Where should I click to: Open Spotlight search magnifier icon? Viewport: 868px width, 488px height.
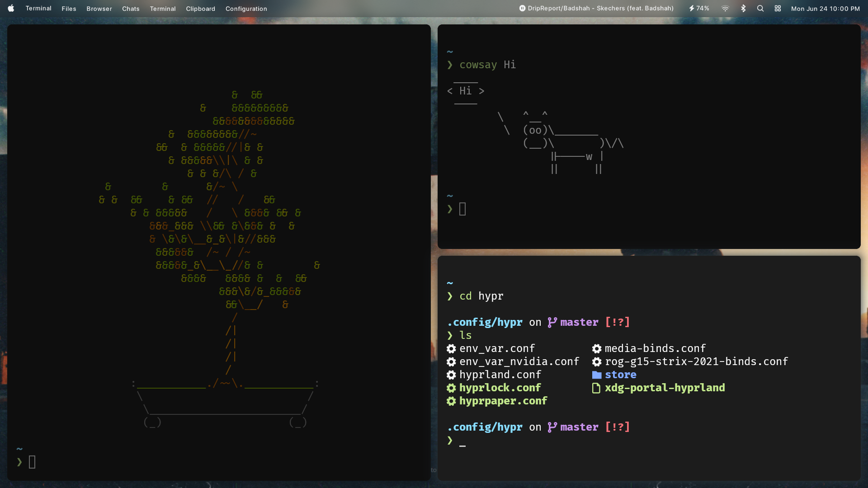(760, 8)
